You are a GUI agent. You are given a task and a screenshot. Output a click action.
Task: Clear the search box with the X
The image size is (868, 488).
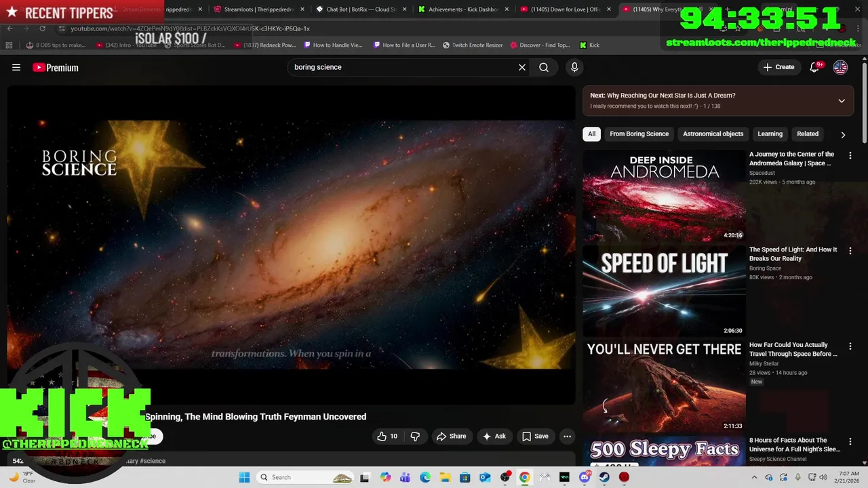click(x=522, y=67)
